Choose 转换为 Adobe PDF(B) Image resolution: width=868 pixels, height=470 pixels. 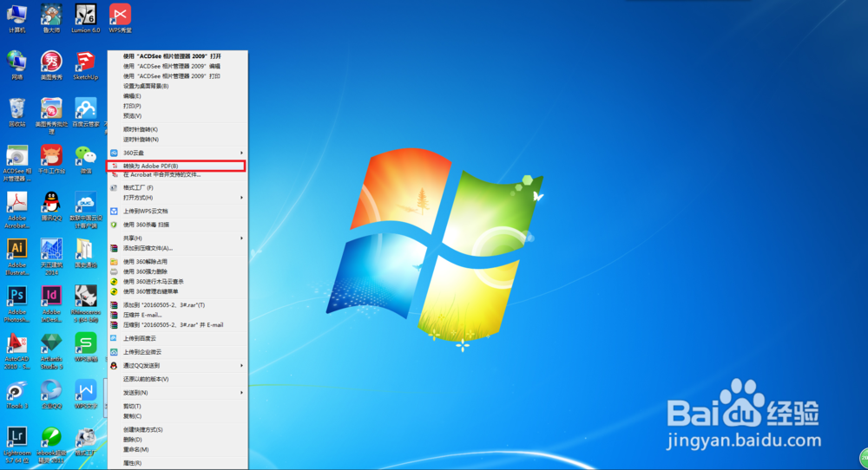click(175, 166)
